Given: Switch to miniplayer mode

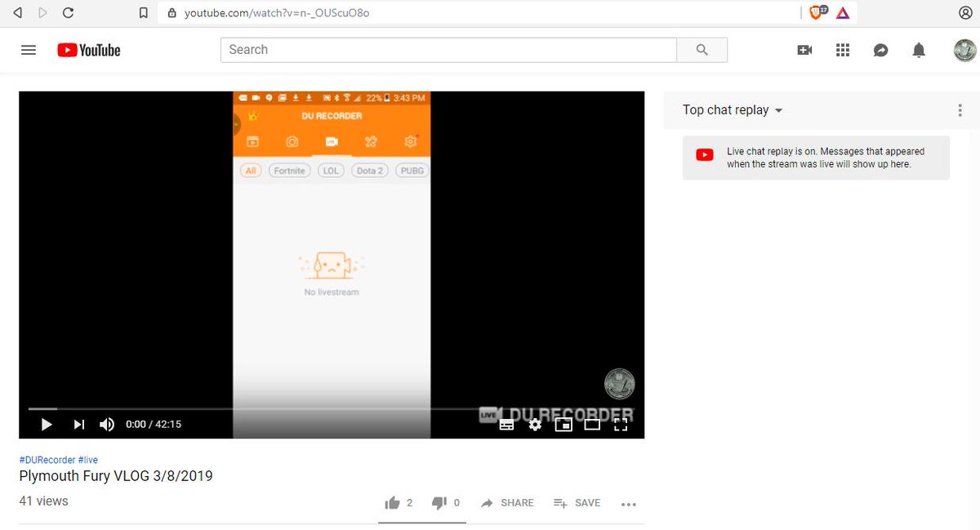Looking at the screenshot, I should point(563,424).
